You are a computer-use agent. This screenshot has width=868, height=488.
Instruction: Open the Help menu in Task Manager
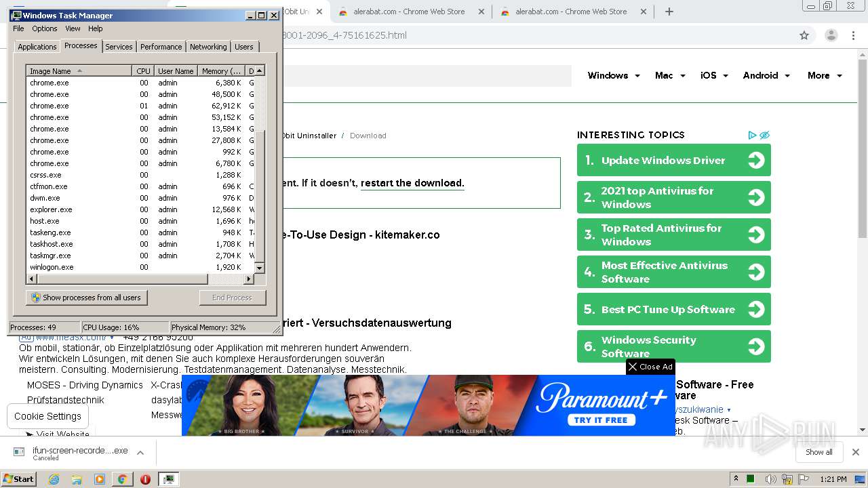tap(96, 28)
